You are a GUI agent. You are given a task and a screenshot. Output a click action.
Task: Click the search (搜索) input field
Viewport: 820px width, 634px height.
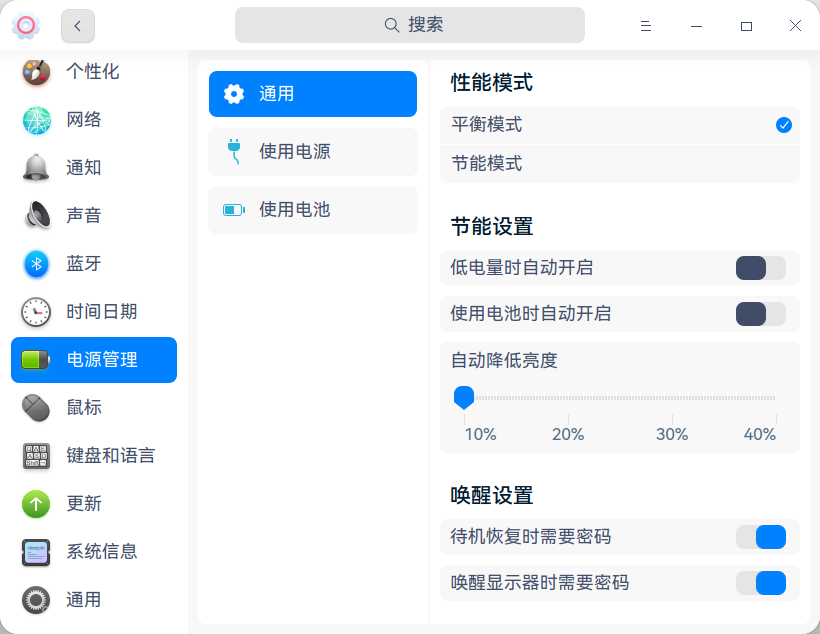(x=410, y=25)
